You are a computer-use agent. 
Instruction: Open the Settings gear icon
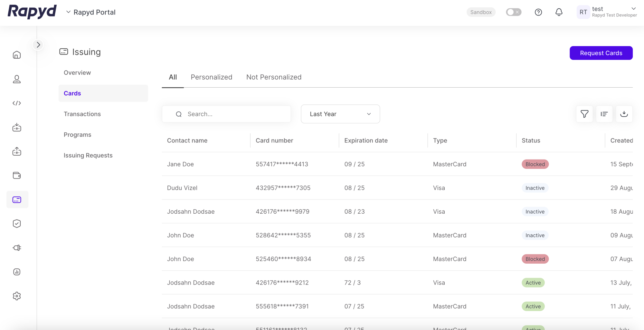point(17,296)
